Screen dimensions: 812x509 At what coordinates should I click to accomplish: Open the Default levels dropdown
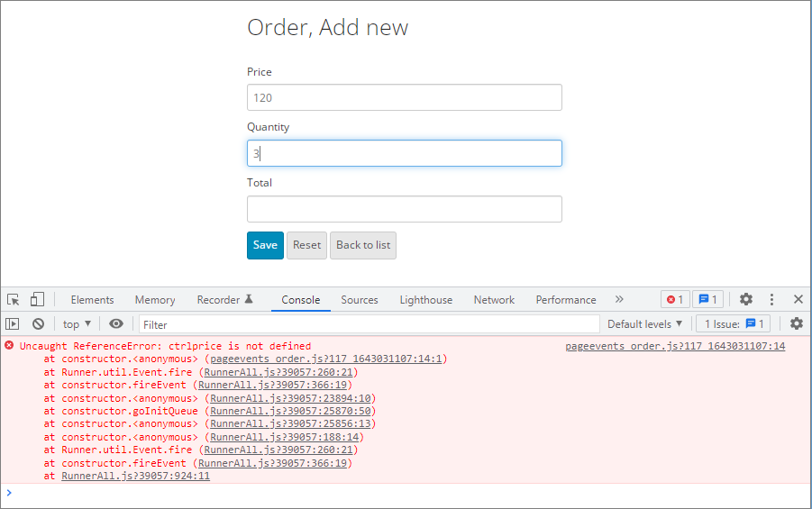pyautogui.click(x=644, y=324)
